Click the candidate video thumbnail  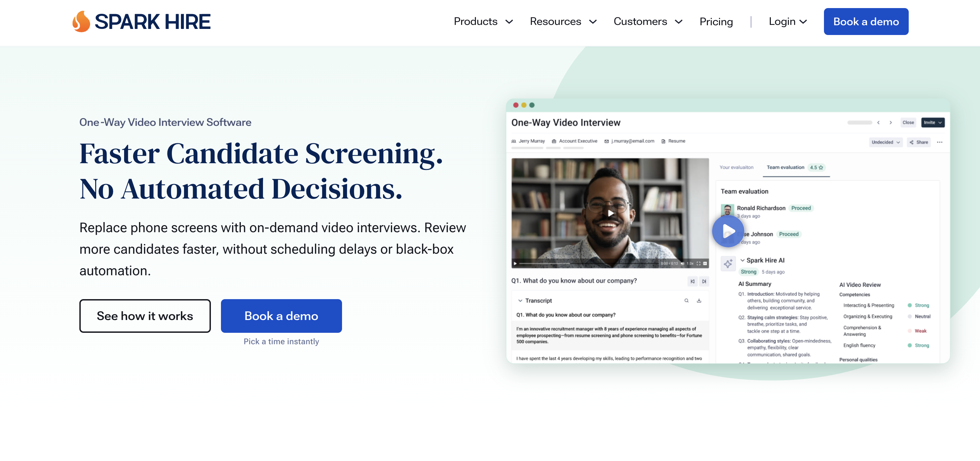tap(610, 213)
